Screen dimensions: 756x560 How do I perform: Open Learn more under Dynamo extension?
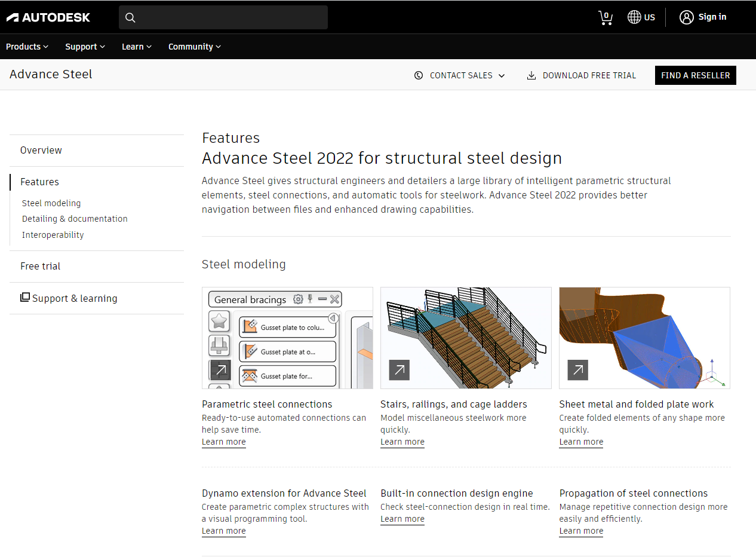223,531
